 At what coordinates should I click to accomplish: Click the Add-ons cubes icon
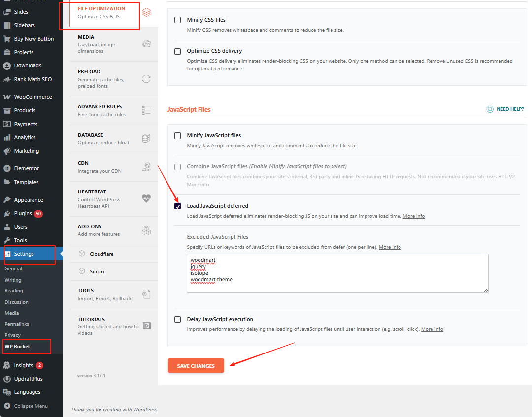(x=146, y=230)
